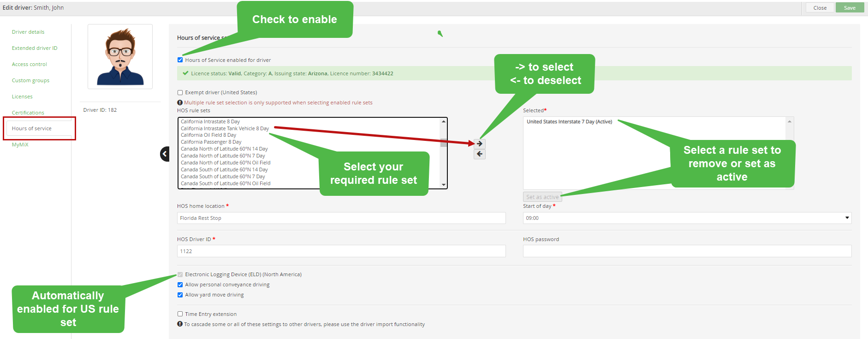Open the Start of day dropdown
This screenshot has width=868, height=339.
pyautogui.click(x=687, y=218)
